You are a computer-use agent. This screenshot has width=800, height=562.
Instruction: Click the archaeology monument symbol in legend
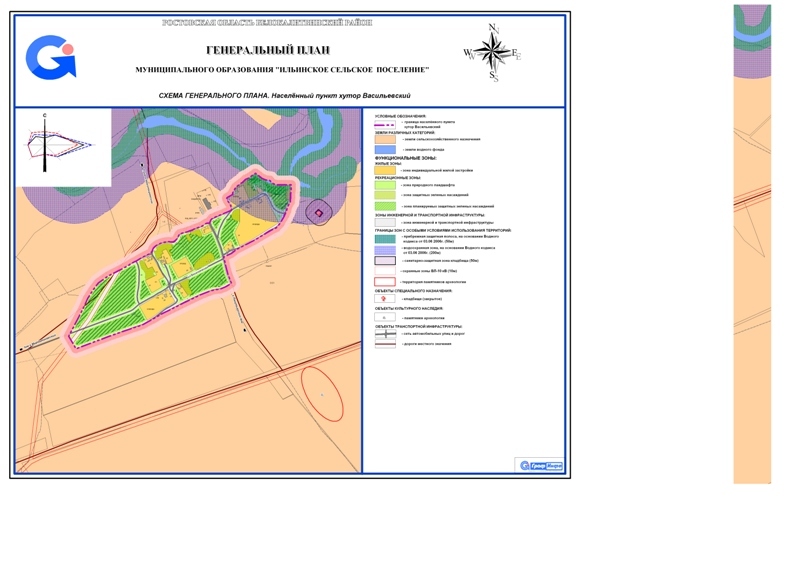point(385,317)
